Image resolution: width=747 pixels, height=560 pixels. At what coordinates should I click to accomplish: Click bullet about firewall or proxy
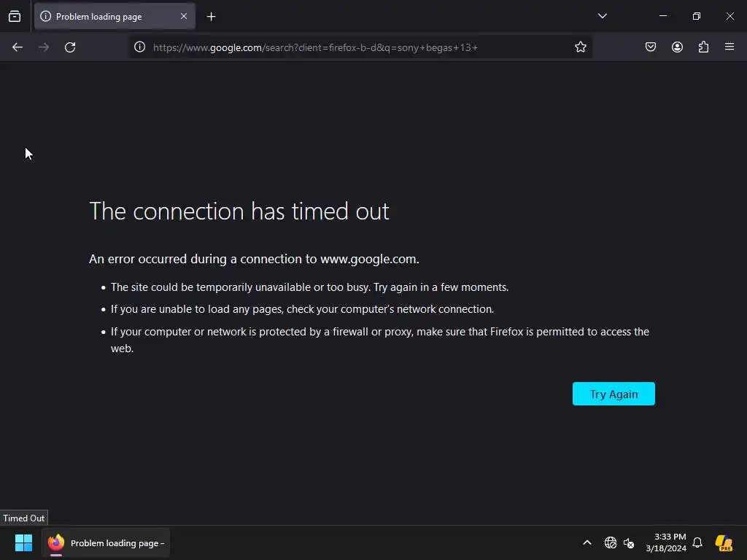point(379,340)
